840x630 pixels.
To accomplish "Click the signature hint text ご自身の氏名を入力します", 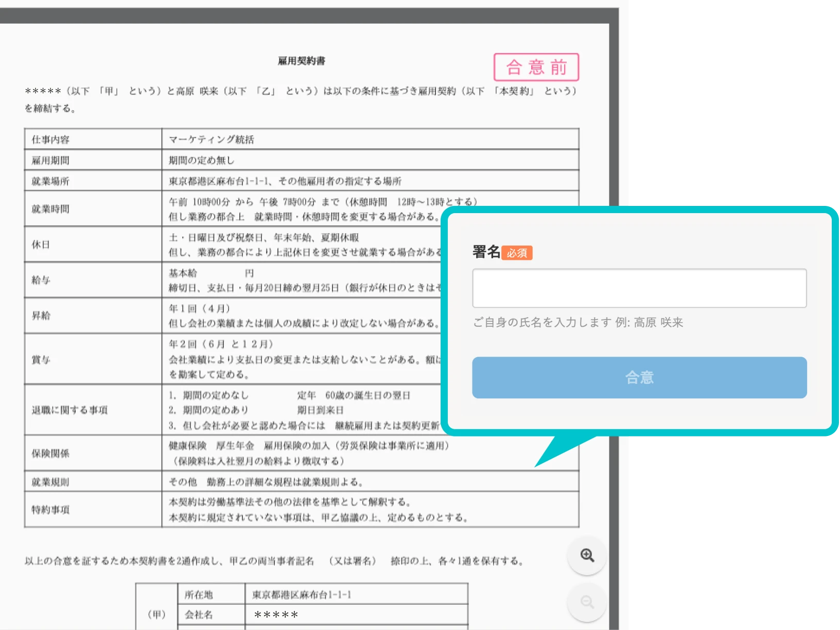I will click(542, 322).
